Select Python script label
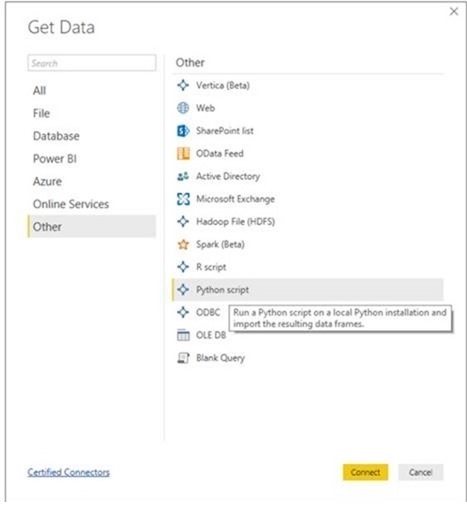The height and width of the screenshot is (505, 467). (222, 290)
